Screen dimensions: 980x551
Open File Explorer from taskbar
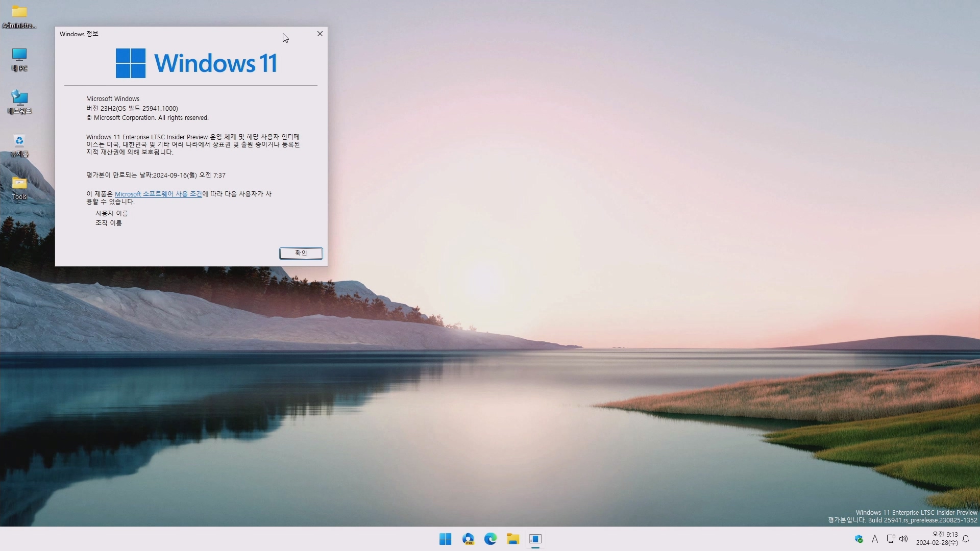(513, 539)
